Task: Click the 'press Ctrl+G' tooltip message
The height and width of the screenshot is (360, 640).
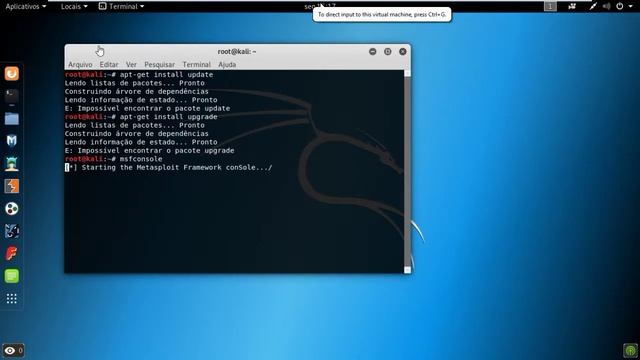Action: coord(382,15)
